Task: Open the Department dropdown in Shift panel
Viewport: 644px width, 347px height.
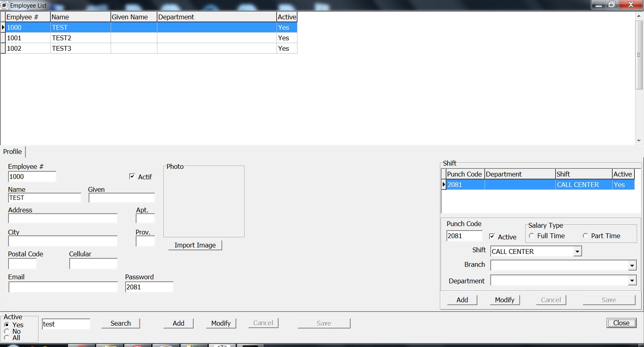Action: 632,281
